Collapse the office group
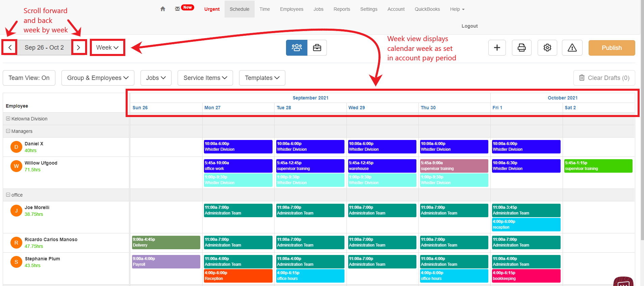 pos(8,195)
